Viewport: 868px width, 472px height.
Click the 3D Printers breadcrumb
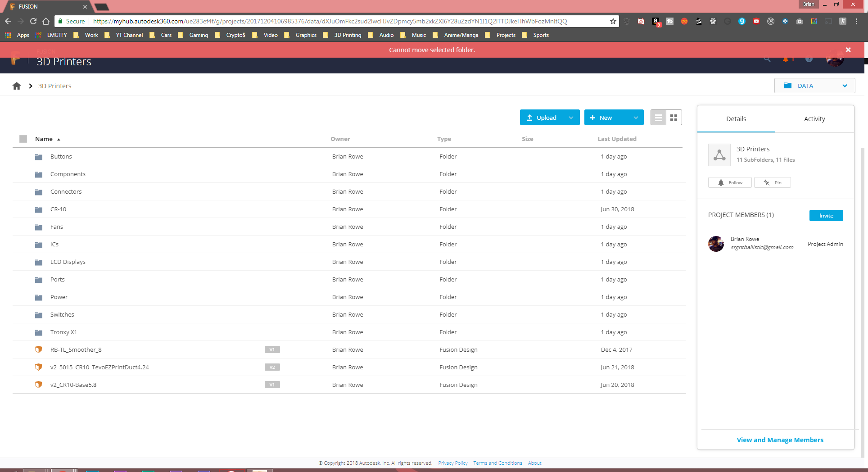pos(54,86)
